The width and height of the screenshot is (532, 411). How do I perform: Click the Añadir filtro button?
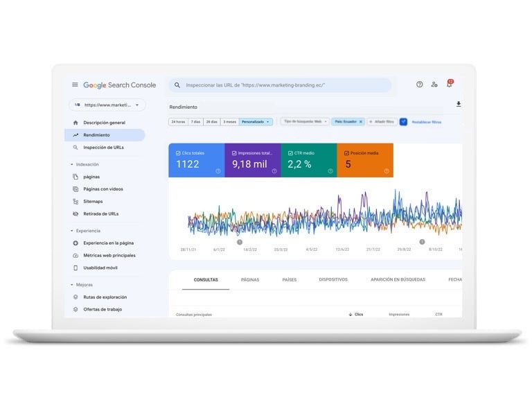pos(382,121)
